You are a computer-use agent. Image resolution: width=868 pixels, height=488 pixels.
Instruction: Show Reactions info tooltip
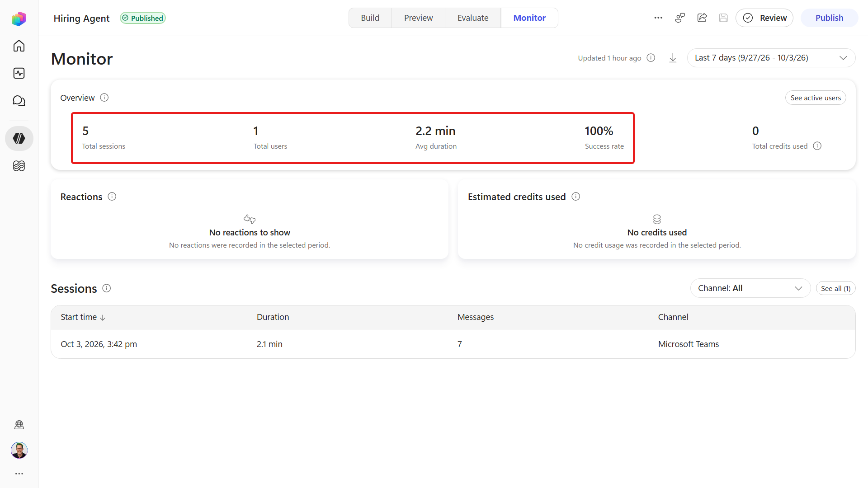coord(112,197)
